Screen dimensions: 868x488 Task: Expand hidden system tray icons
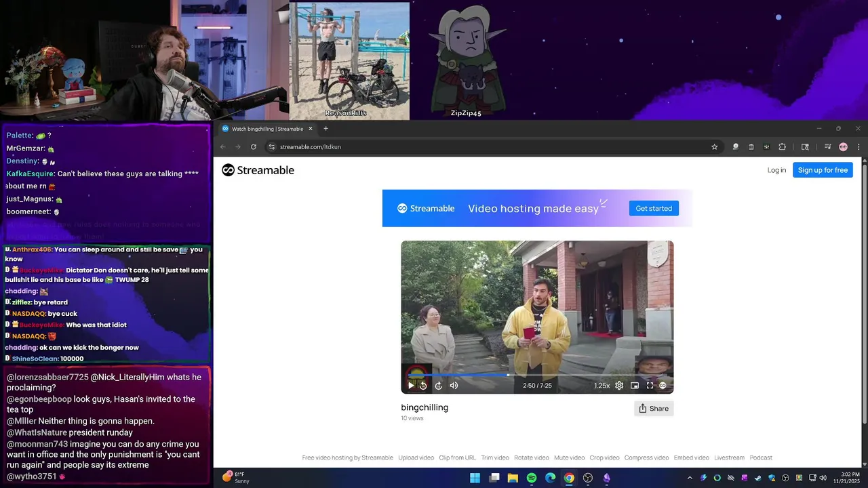click(x=690, y=478)
